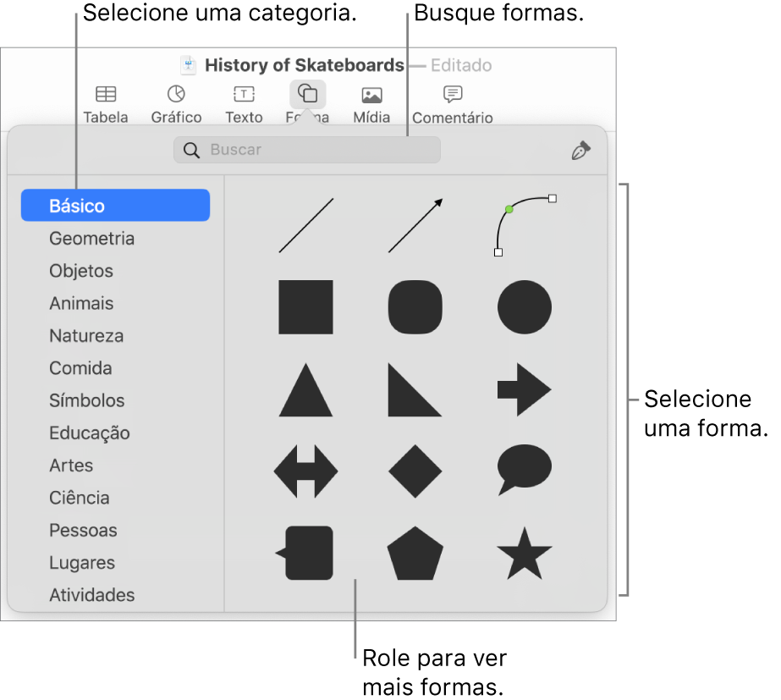Open the Educação category
Screen dimensions: 781x700
pos(89,433)
